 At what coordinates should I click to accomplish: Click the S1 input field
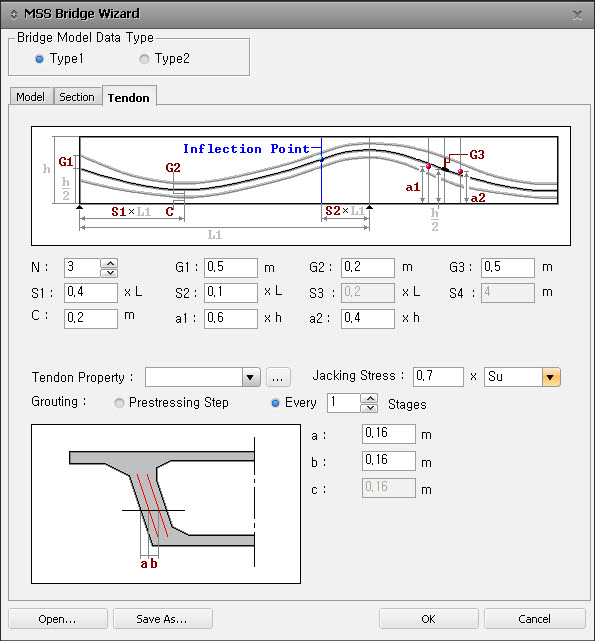pyautogui.click(x=91, y=293)
